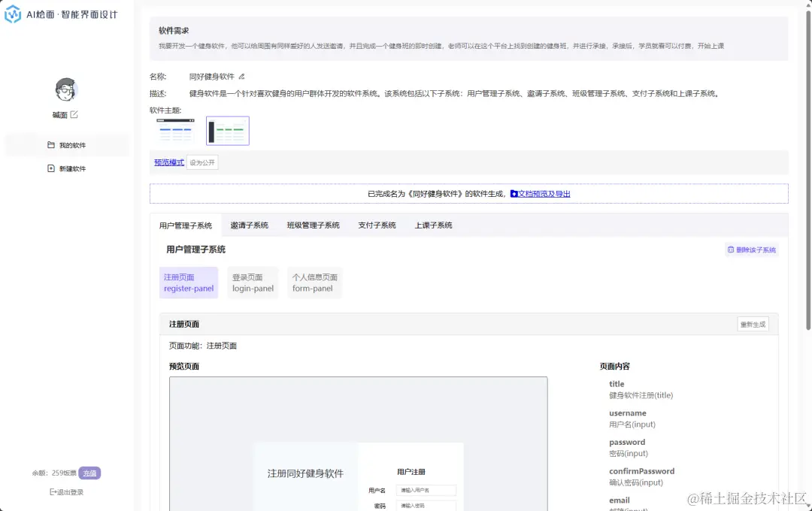Open the 登录页面 login-panel card
Viewport: 812px width, 511px height.
(x=253, y=282)
